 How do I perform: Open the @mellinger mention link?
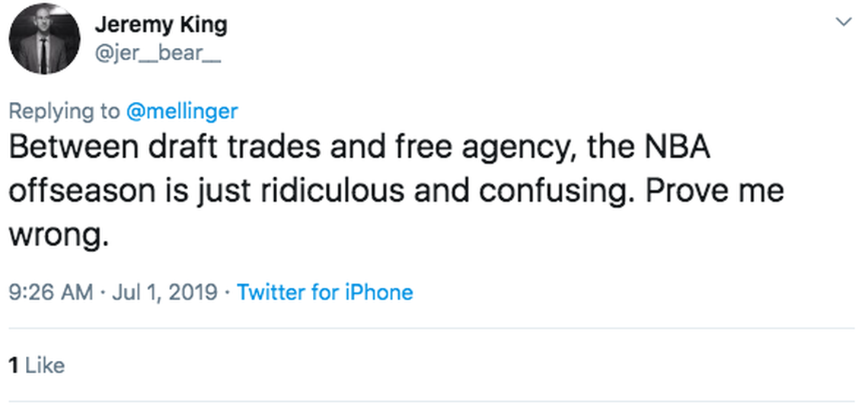click(181, 111)
